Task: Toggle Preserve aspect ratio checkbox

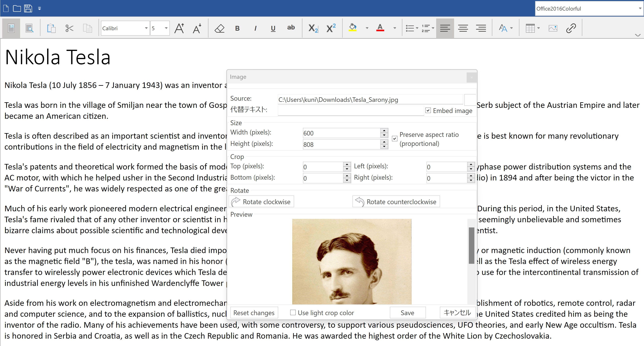Action: [395, 138]
